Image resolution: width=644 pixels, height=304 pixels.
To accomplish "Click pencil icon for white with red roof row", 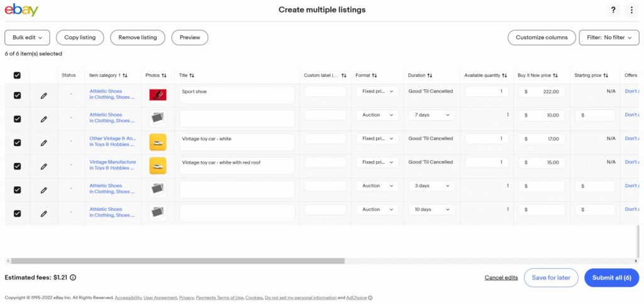I will point(43,166).
